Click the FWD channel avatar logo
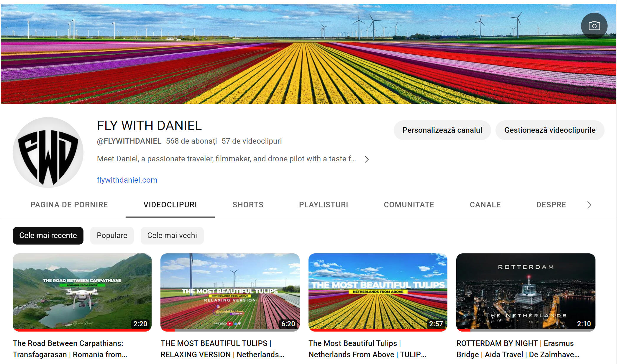 coord(48,153)
